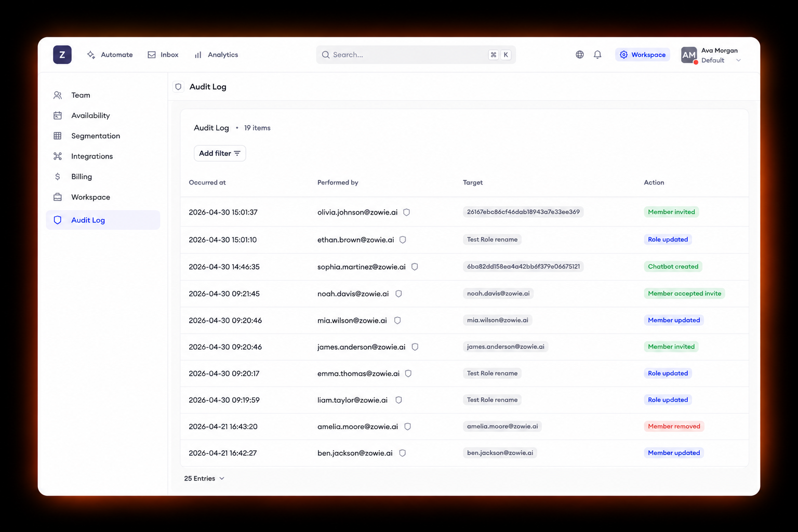Click shield icon next to liam.taylor@zowie.ai

click(x=398, y=400)
